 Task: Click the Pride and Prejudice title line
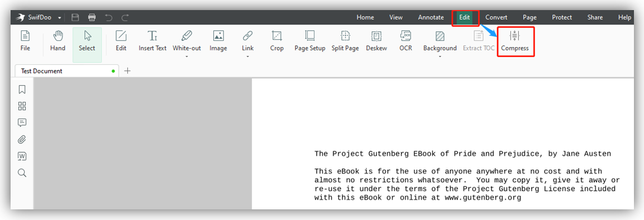tap(463, 154)
